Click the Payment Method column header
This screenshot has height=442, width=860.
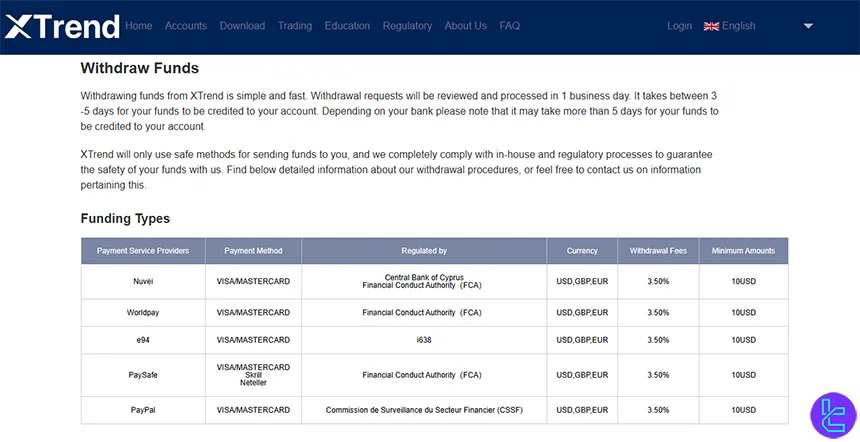tap(253, 251)
